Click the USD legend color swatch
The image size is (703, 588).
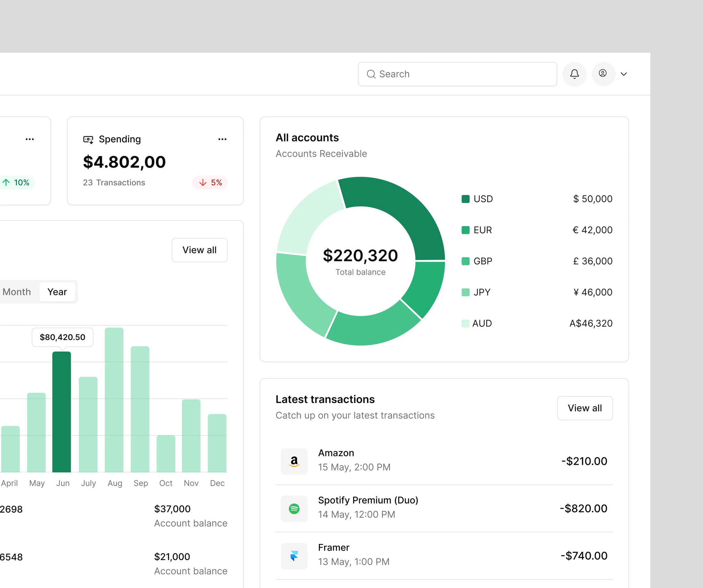click(465, 199)
